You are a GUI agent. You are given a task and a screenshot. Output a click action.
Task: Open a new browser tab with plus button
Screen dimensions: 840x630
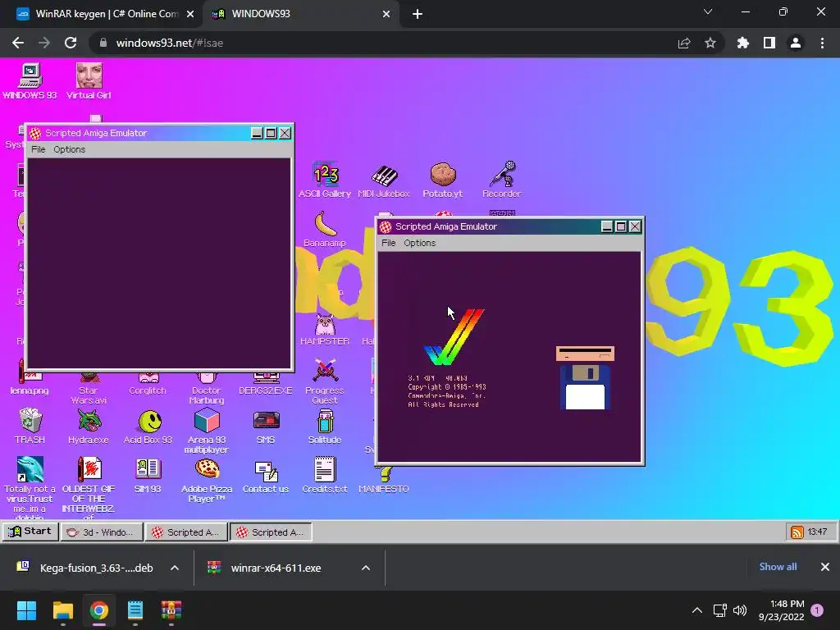pos(418,15)
